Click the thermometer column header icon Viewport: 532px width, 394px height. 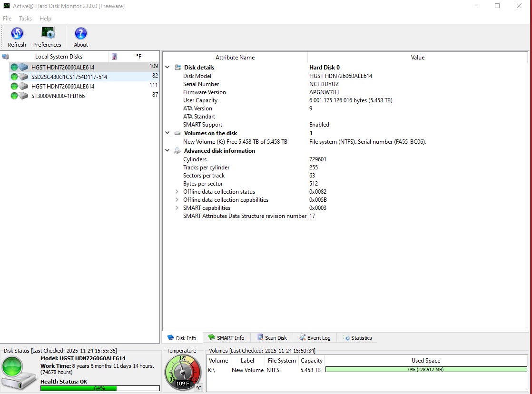pyautogui.click(x=114, y=57)
